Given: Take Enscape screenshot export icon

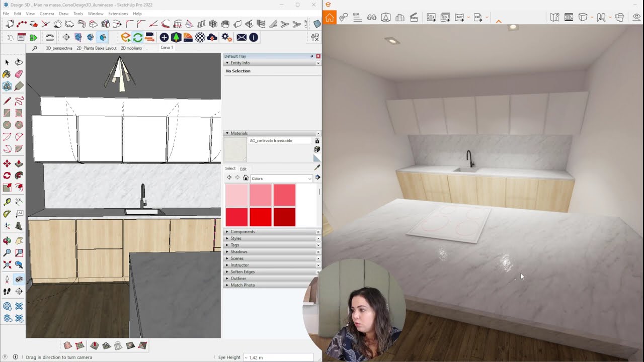Looking at the screenshot, I should pyautogui.click(x=431, y=17).
